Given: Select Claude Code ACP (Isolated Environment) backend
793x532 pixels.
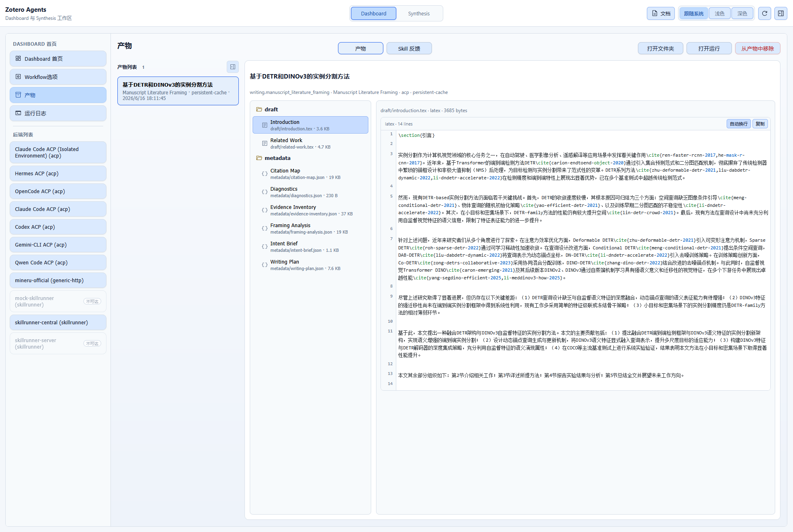Looking at the screenshot, I should click(58, 152).
